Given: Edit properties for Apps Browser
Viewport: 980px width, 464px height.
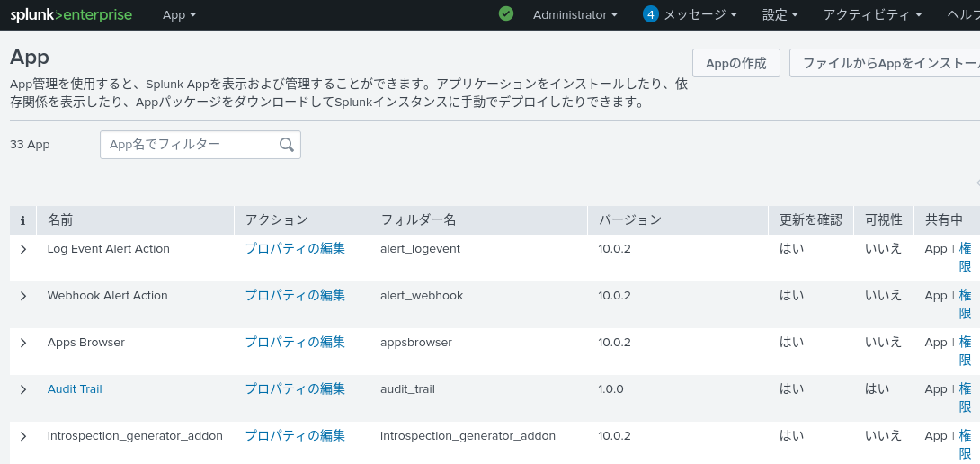Looking at the screenshot, I should point(295,343).
